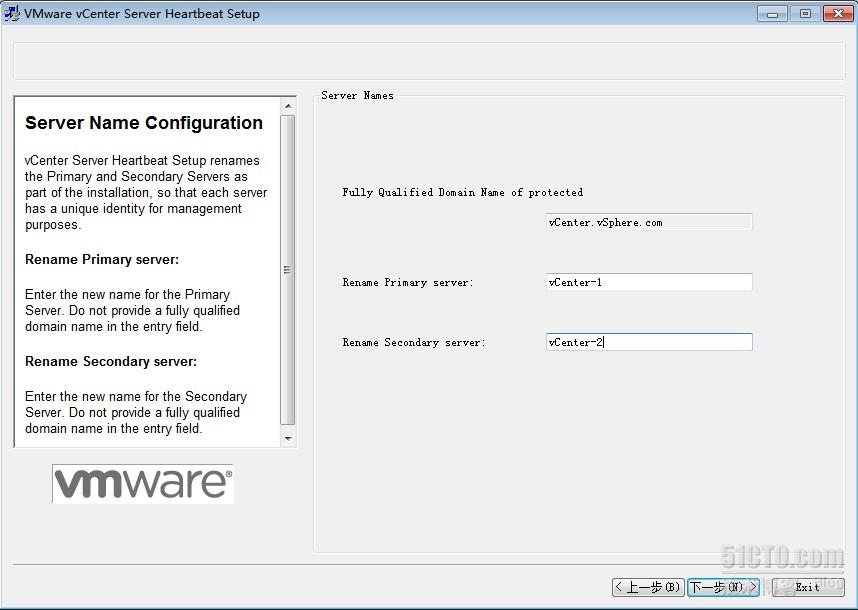Maximize the Heartbeat Setup window
Viewport: 858px width, 610px height.
[x=805, y=14]
